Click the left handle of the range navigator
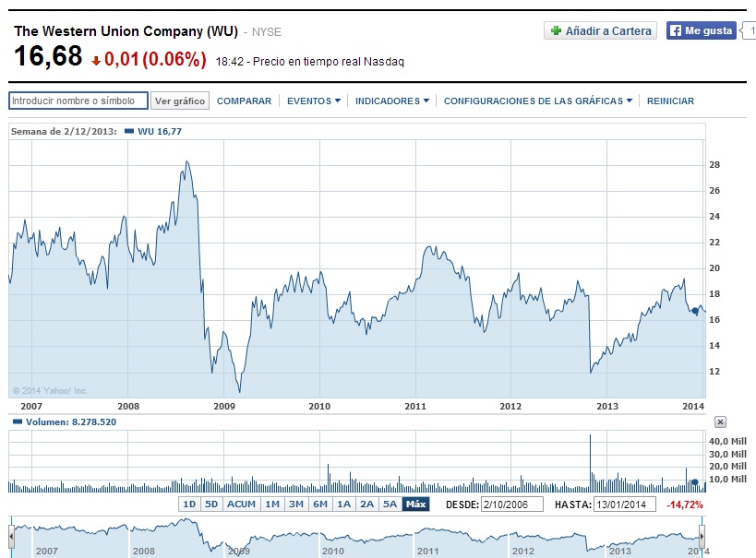This screenshot has width=756, height=558. pos(11,538)
